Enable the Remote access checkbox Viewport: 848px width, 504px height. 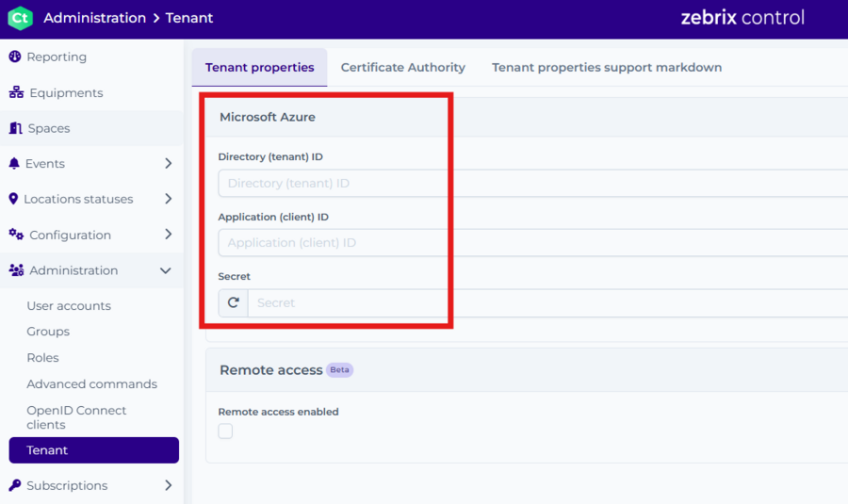click(x=225, y=431)
